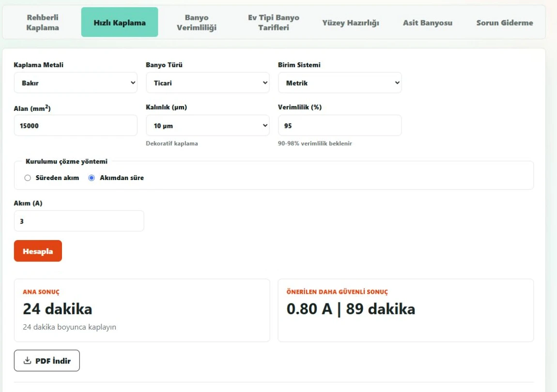Screen dimensions: 557x392
Task: Switch to Banyo Verimliliği tab
Action: click(197, 22)
